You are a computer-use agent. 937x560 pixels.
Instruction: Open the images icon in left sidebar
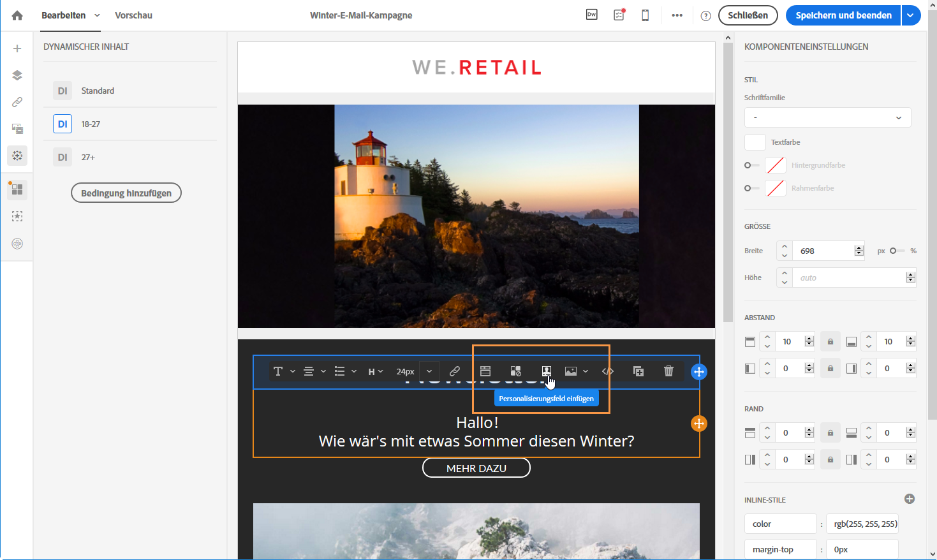click(17, 129)
